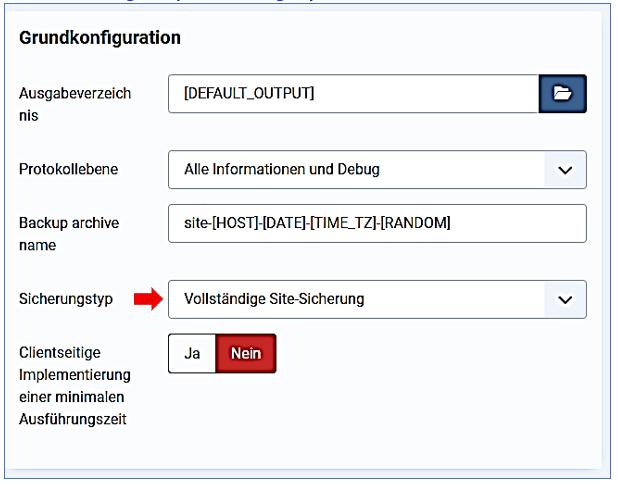Open the 'Vollständige Site-Sicherung' dropdown
618x485 pixels.
355,299
